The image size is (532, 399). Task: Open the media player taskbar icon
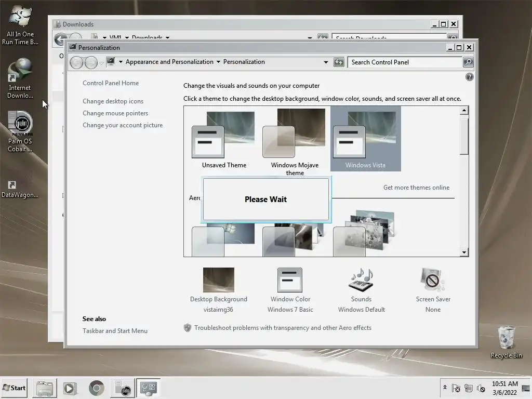coord(70,388)
